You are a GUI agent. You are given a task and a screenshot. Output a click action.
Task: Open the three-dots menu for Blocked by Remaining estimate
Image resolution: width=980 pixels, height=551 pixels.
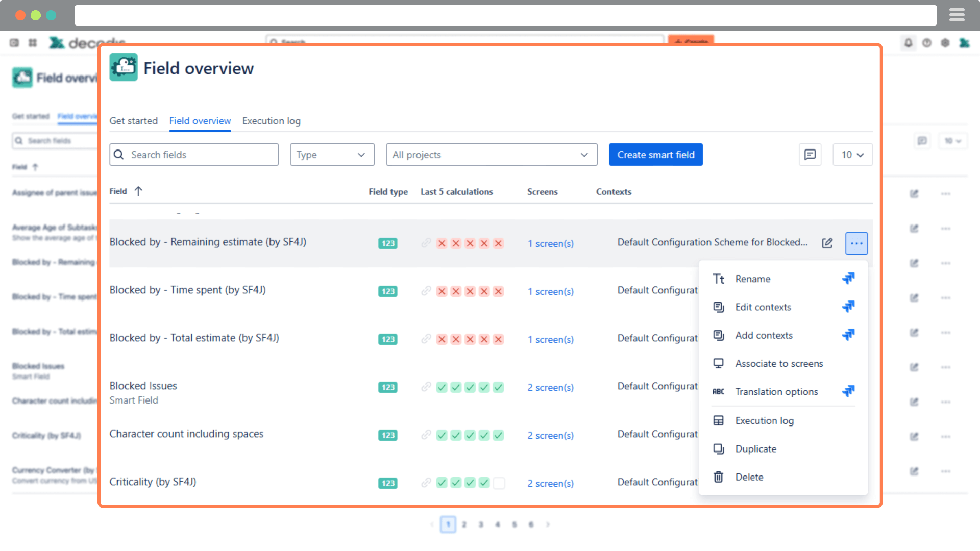(856, 243)
